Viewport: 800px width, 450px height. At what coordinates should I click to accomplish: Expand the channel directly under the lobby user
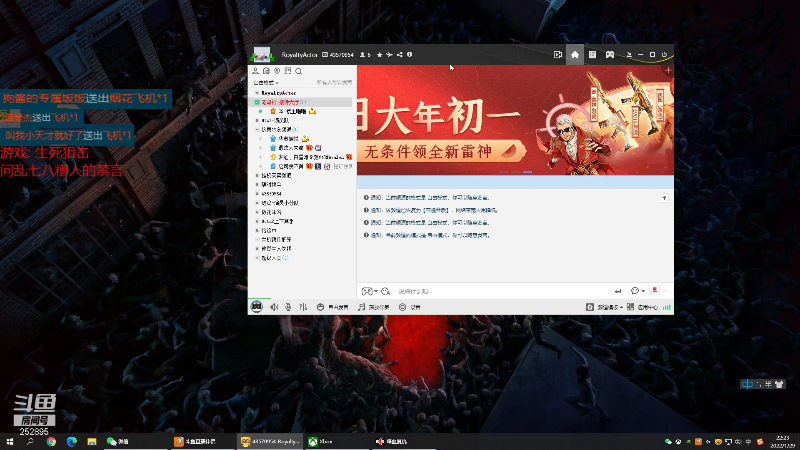coord(257,120)
